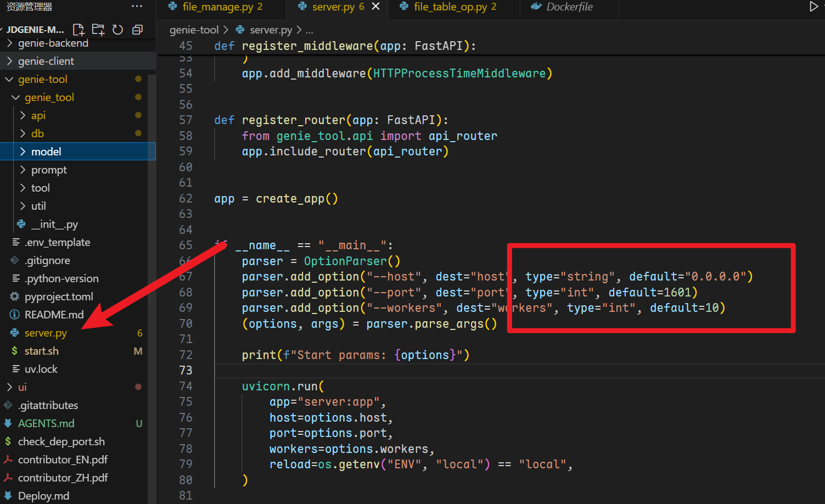Collapse the genie-tool folder
The width and height of the screenshot is (825, 504).
tap(42, 79)
